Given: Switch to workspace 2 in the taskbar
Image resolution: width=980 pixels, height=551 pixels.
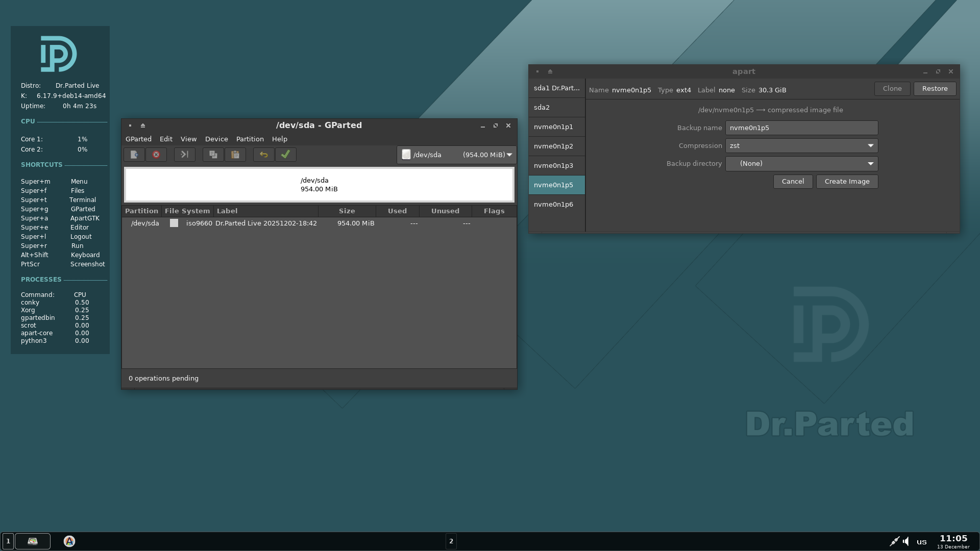Looking at the screenshot, I should (x=451, y=541).
